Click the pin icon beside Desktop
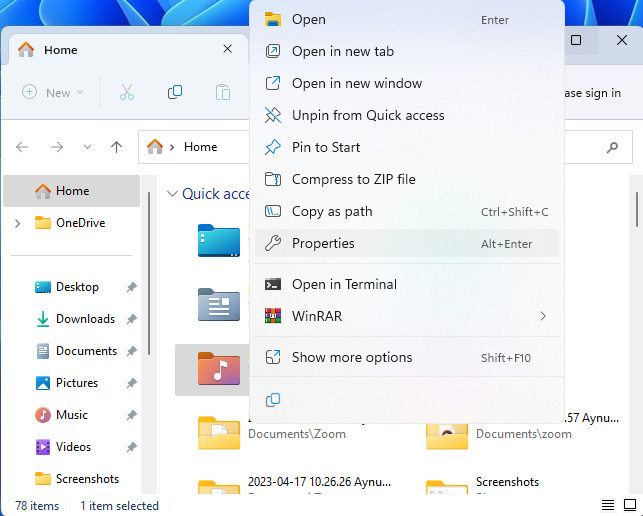The height and width of the screenshot is (516, 643). click(x=131, y=287)
